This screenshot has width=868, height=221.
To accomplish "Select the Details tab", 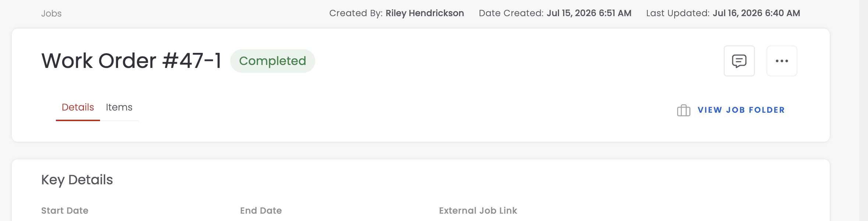I will (x=78, y=107).
